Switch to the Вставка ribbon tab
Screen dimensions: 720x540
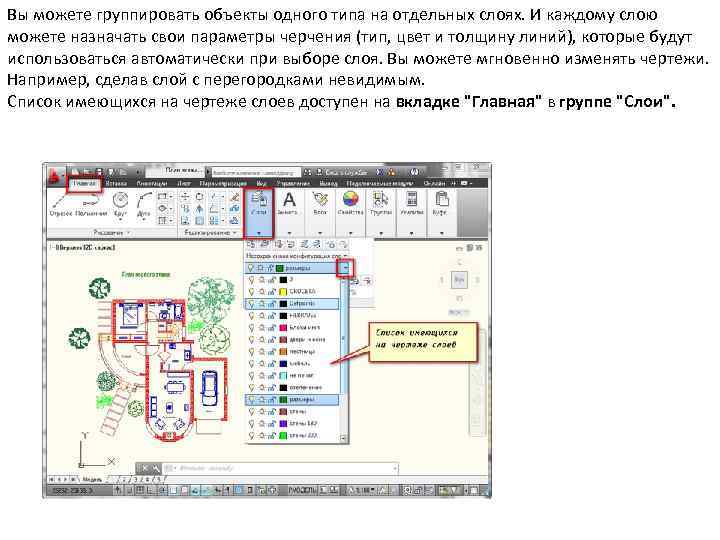[x=116, y=183]
